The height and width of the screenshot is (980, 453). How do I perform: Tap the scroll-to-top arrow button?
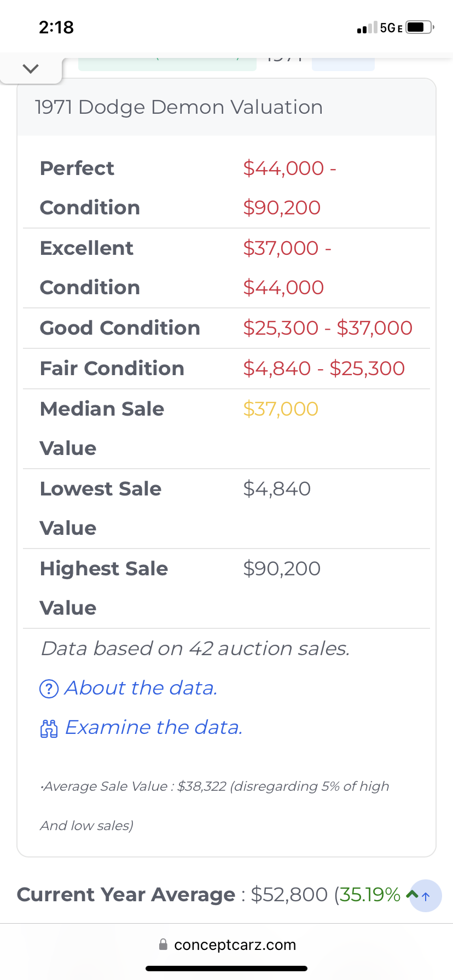click(426, 896)
